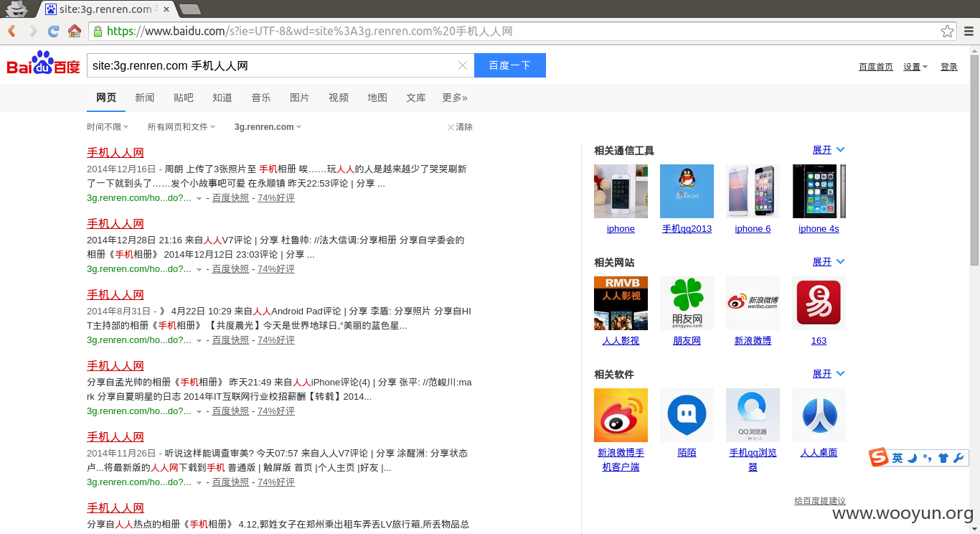The width and height of the screenshot is (980, 534).
Task: Click the 陌陌 app icon
Action: click(687, 415)
